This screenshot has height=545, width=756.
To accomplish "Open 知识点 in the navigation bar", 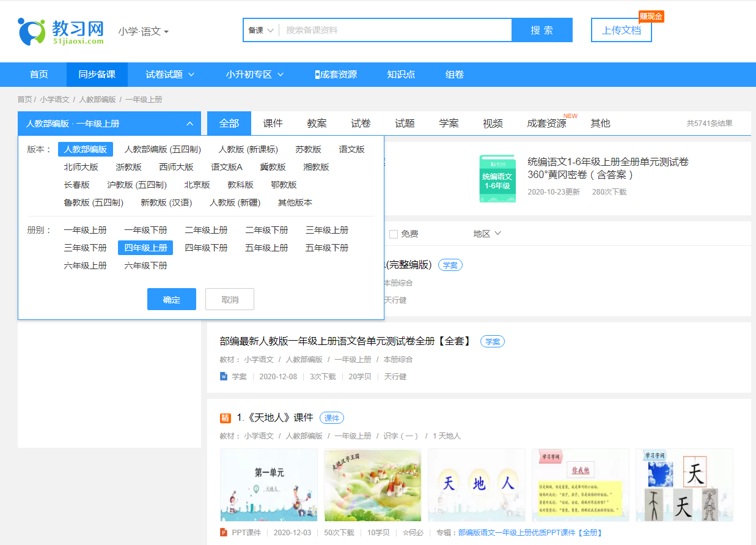I will click(400, 74).
